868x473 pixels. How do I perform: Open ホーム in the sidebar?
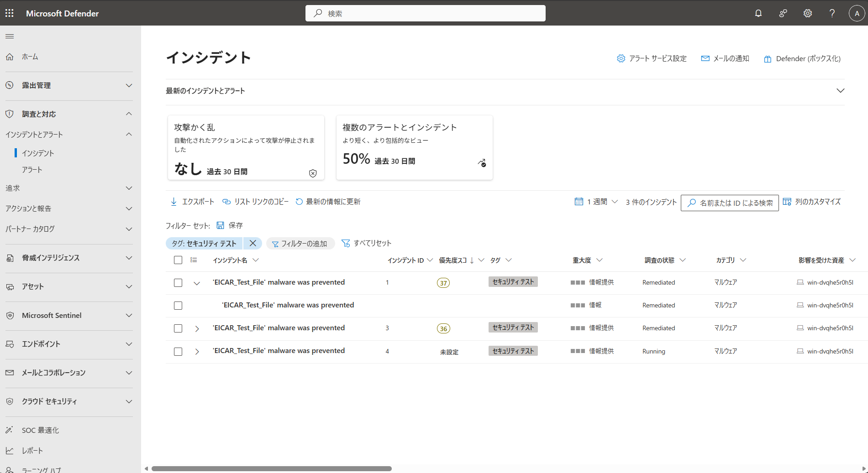[x=30, y=57]
